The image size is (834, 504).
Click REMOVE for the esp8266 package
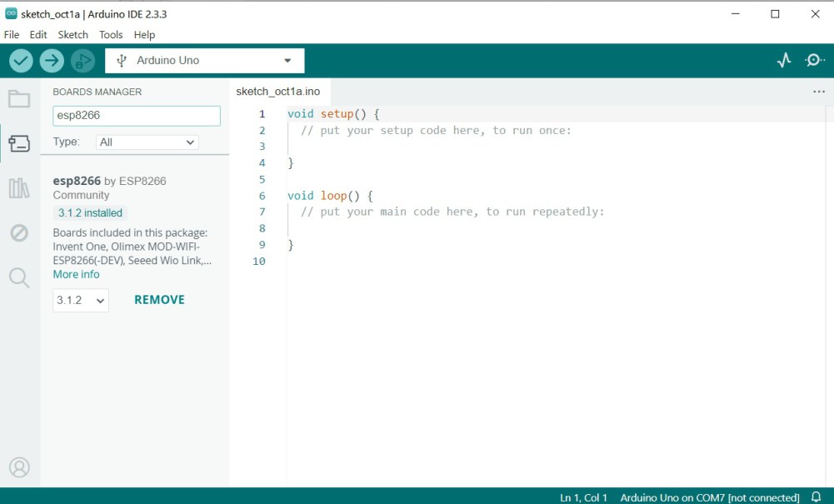160,300
